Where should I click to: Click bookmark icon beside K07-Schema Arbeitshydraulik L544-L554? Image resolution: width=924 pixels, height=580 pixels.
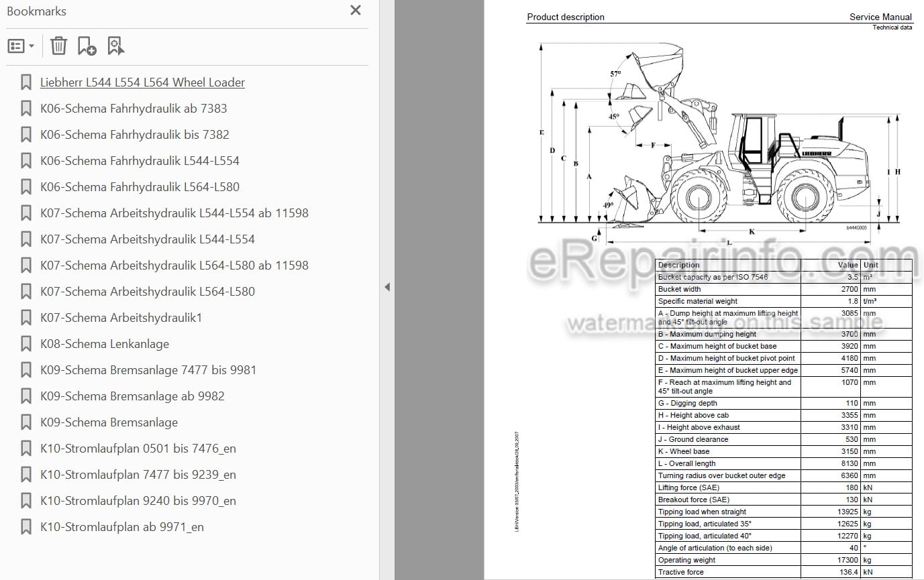pos(26,239)
